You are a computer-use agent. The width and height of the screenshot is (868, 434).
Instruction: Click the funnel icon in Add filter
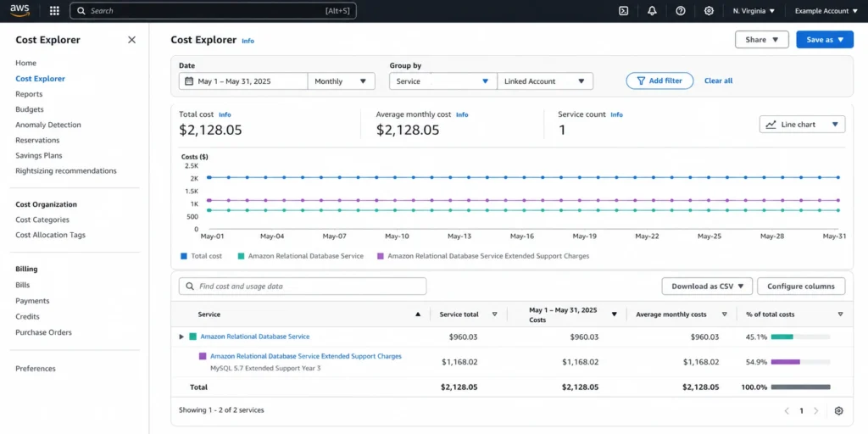pyautogui.click(x=641, y=81)
